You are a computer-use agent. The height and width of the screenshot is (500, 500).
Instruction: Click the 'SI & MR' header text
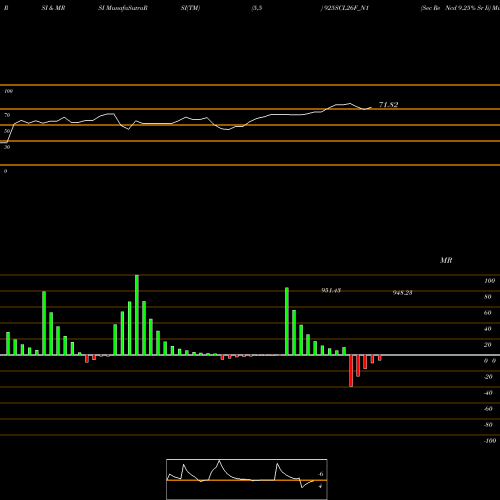53,8
